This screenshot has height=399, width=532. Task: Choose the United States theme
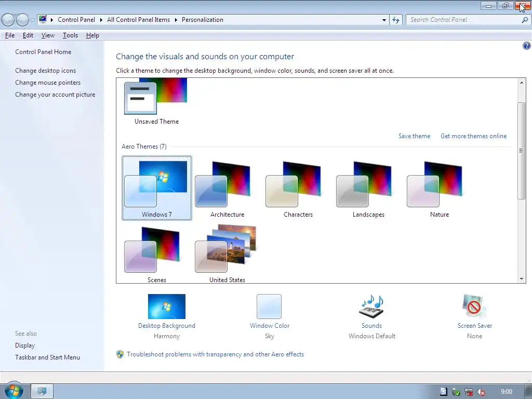[x=227, y=253]
